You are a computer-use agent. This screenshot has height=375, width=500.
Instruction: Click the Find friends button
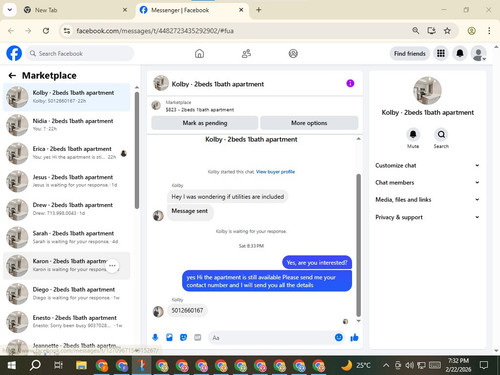(x=410, y=53)
